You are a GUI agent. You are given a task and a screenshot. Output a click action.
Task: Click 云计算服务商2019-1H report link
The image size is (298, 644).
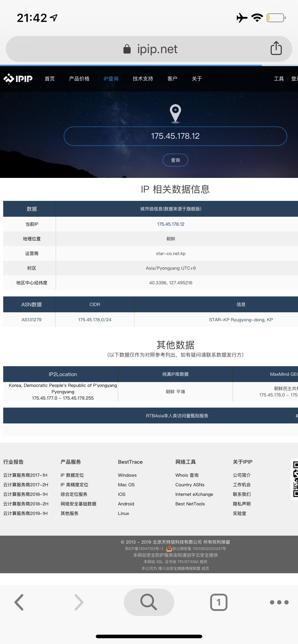click(26, 514)
